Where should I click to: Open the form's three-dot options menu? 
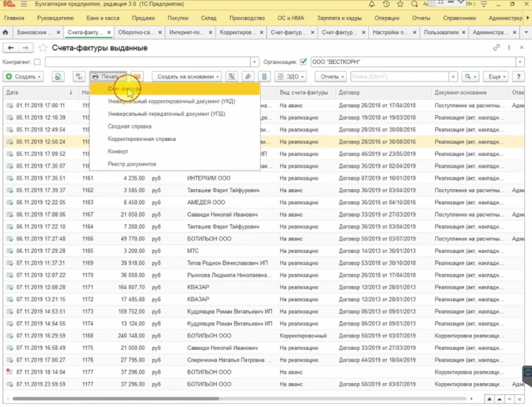tap(509, 47)
